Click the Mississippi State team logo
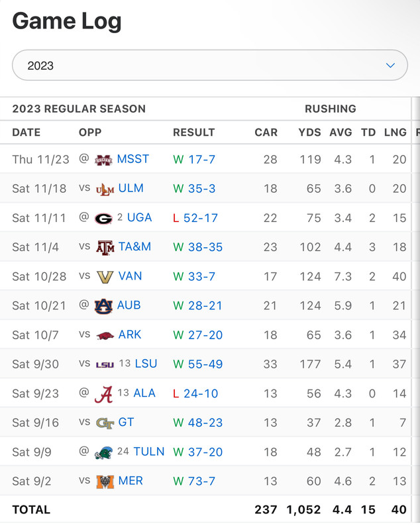The height and width of the screenshot is (530, 420). [103, 160]
